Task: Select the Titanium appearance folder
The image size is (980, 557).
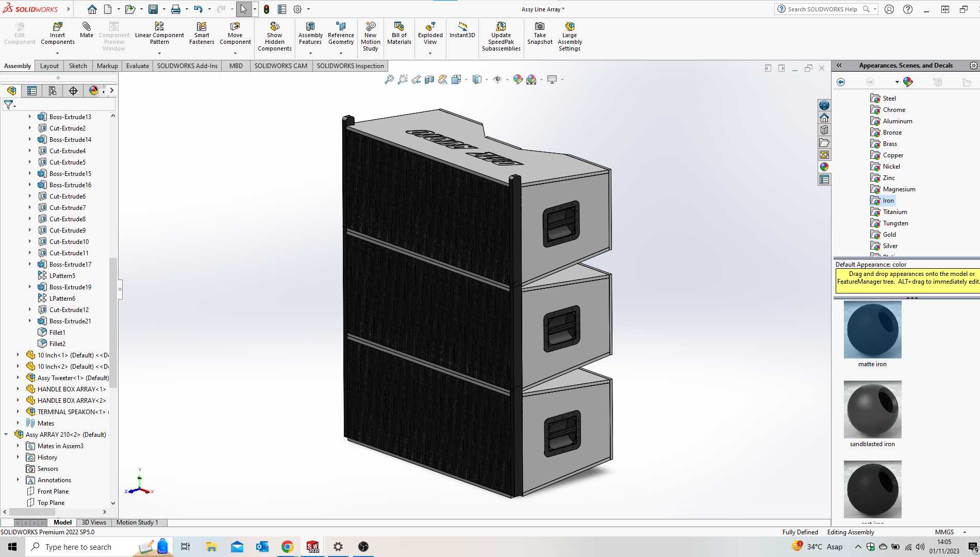Action: coord(889,212)
